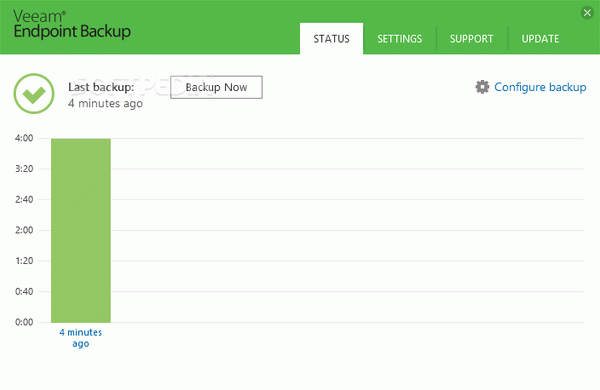600x390 pixels.
Task: Click the 0:00 axis label
Action: (x=24, y=322)
